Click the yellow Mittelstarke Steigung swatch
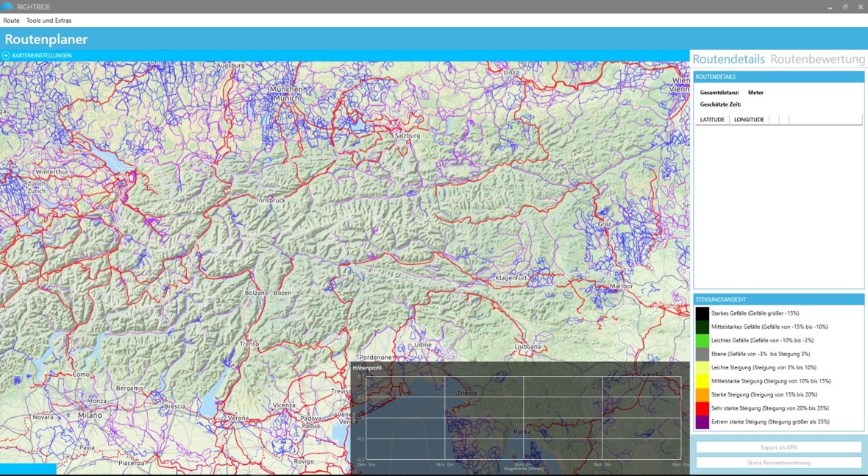868x476 pixels. tap(702, 381)
